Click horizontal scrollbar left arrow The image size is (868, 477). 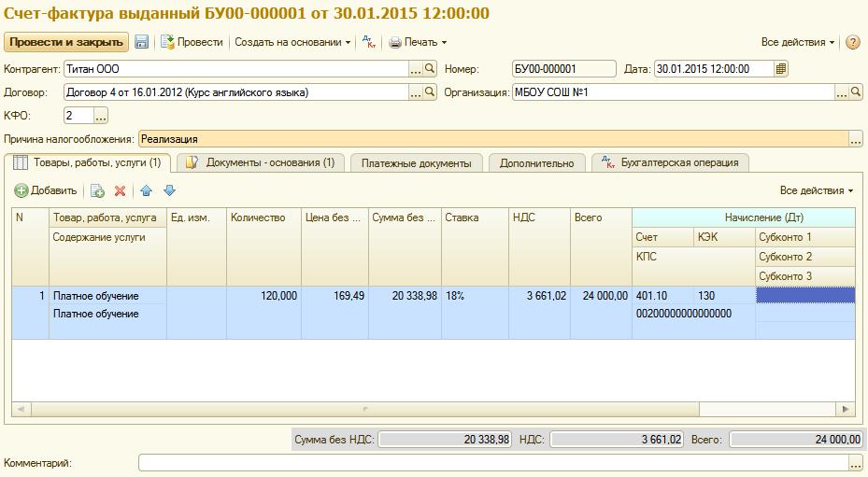click(21, 410)
